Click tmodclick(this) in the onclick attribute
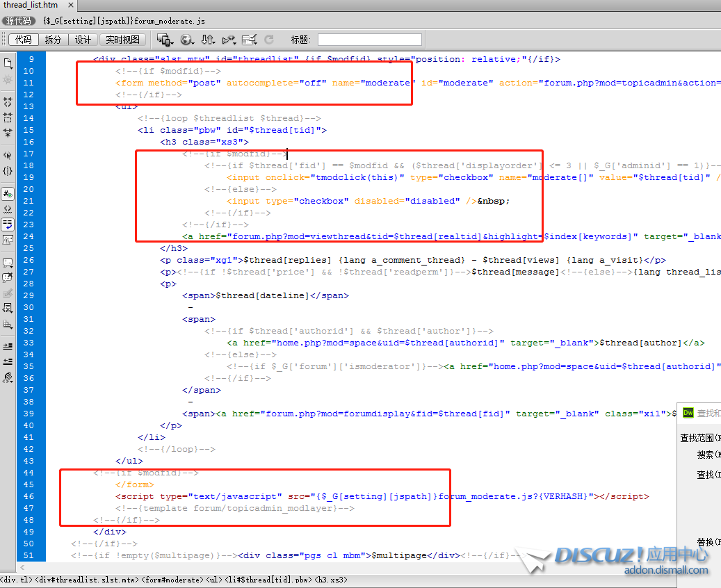The width and height of the screenshot is (721, 588). click(x=357, y=177)
